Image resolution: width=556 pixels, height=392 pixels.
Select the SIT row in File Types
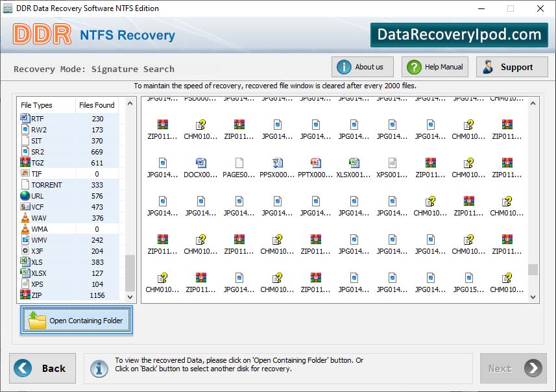tap(69, 140)
